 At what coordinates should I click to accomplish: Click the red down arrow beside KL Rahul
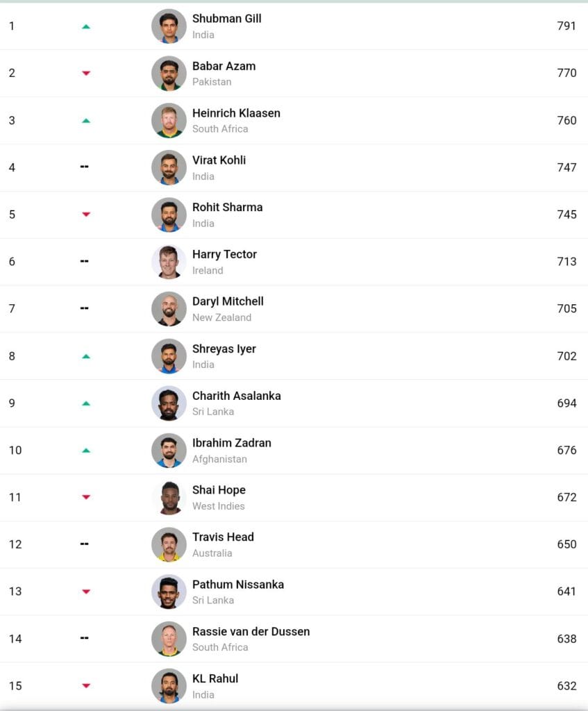pos(85,685)
